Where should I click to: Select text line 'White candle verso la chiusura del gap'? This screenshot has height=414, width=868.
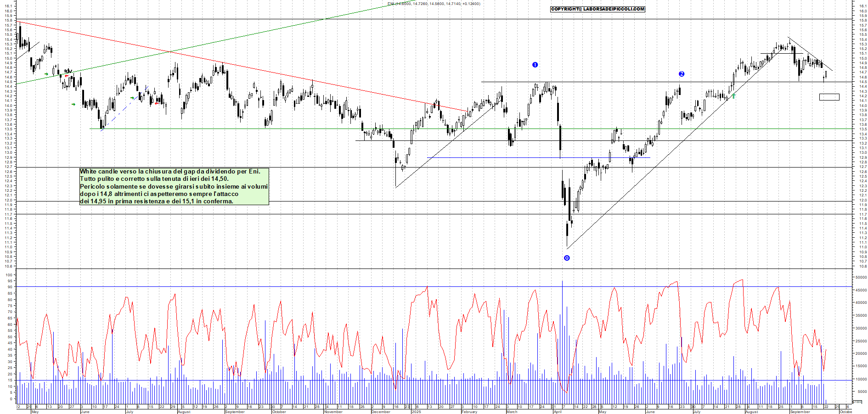[x=170, y=171]
